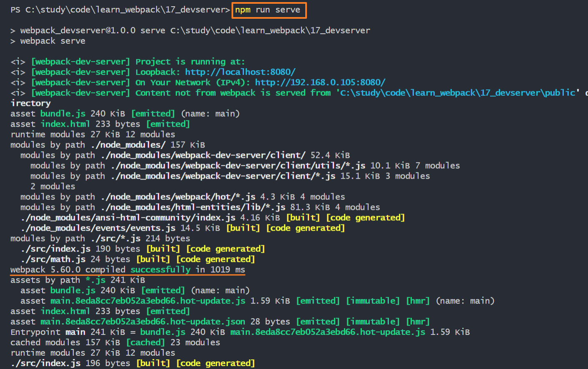Click 'Project is running at:' text
Screen dimensions: 588x369
pyautogui.click(x=190, y=62)
